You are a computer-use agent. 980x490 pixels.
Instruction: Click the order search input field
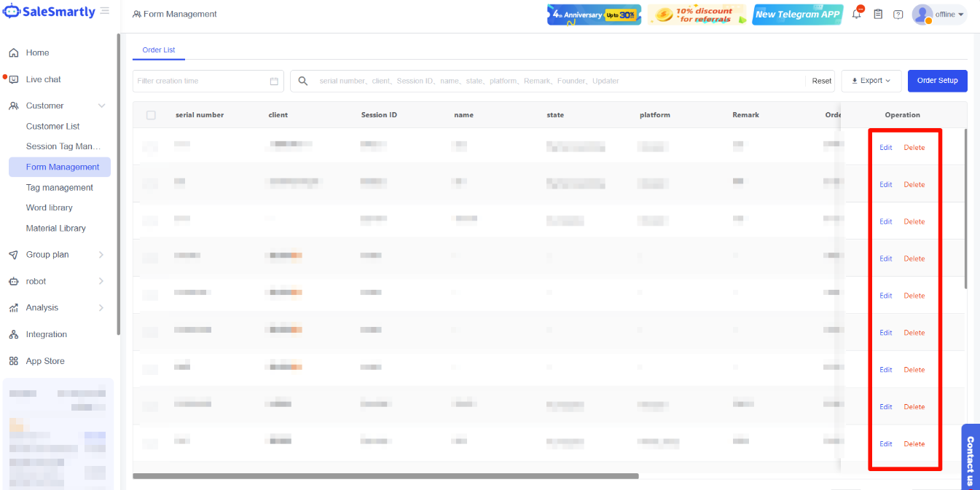[x=554, y=81]
